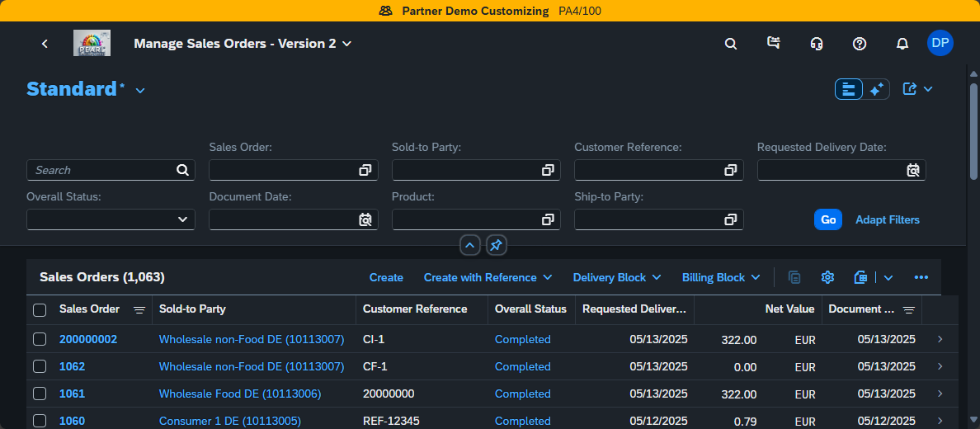Toggle the select-all rows checkbox
Image resolution: width=980 pixels, height=429 pixels.
pos(40,309)
